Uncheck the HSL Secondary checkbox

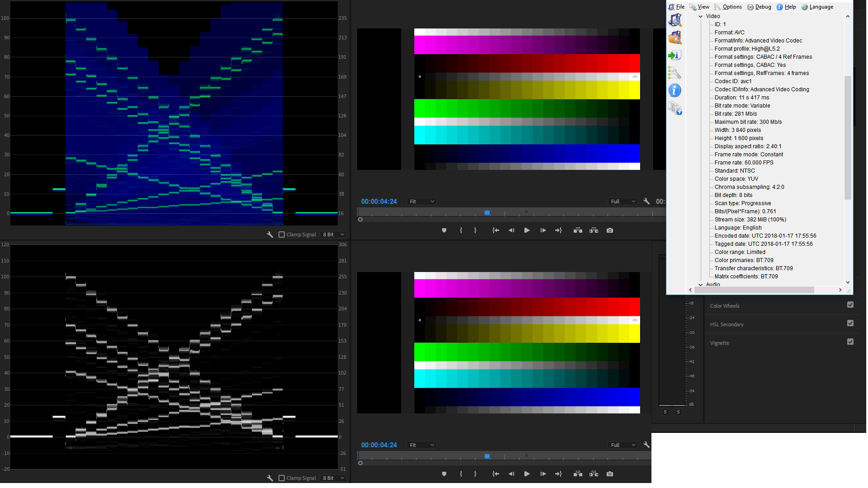pyautogui.click(x=850, y=324)
